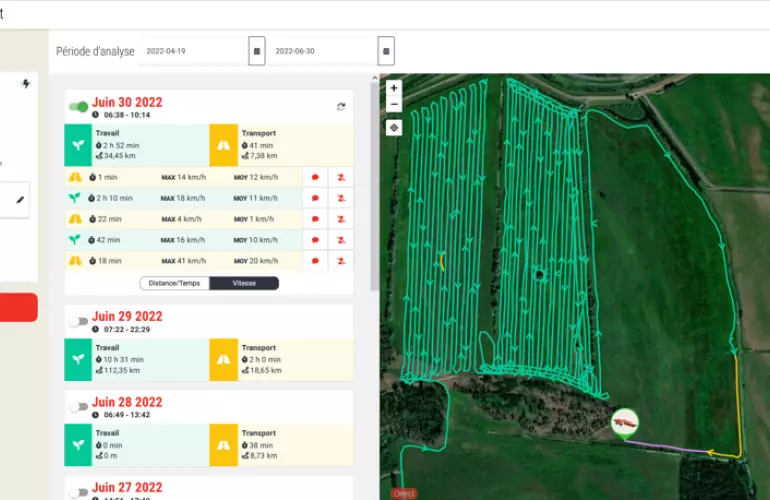The height and width of the screenshot is (500, 770).
Task: Open start date calendar picker icon
Action: pos(257,51)
